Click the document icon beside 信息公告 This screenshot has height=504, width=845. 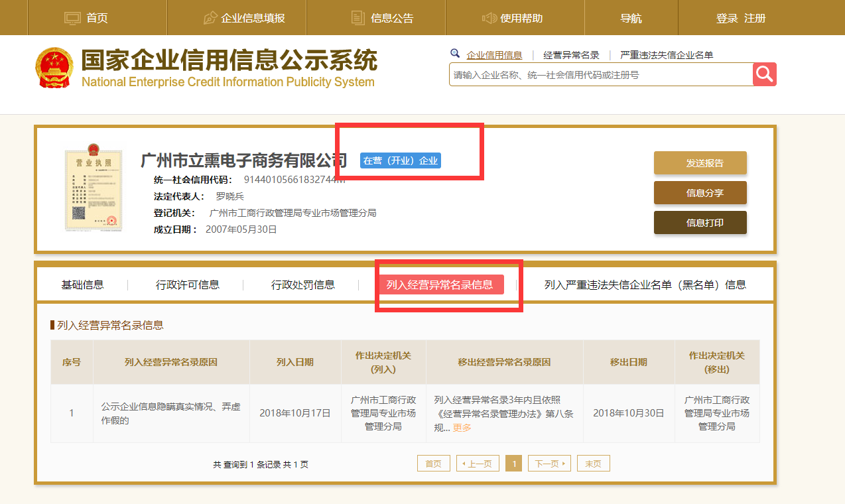(x=357, y=17)
